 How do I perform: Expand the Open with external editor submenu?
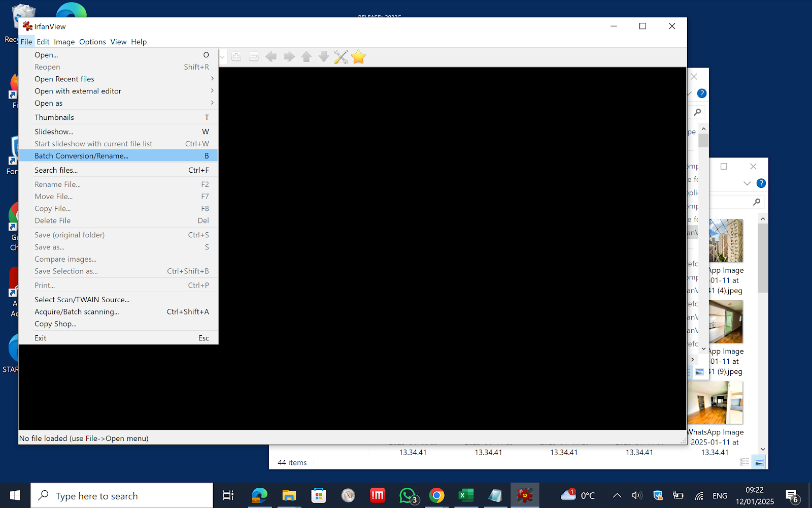point(119,91)
